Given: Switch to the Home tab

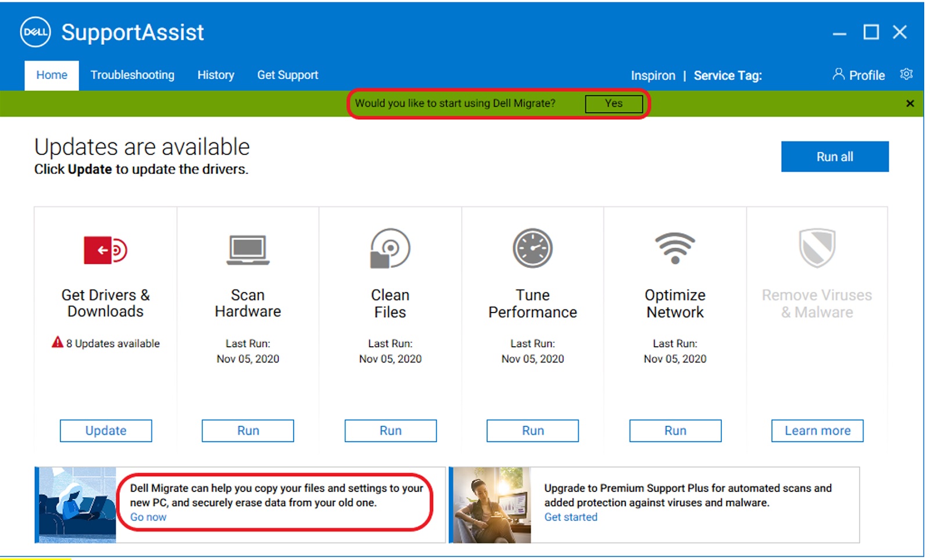Looking at the screenshot, I should click(52, 75).
